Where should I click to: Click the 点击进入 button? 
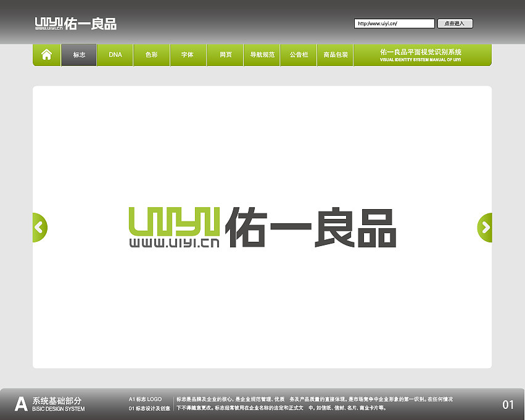[455, 23]
